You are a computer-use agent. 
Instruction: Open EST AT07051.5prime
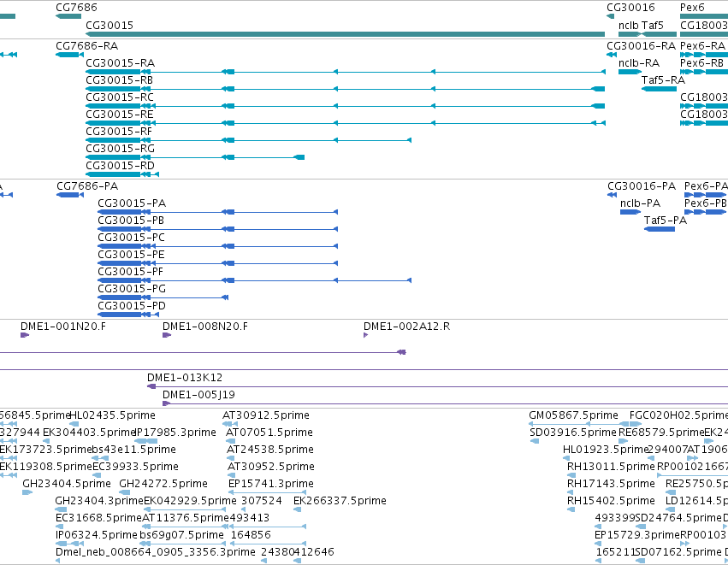pyautogui.click(x=269, y=433)
